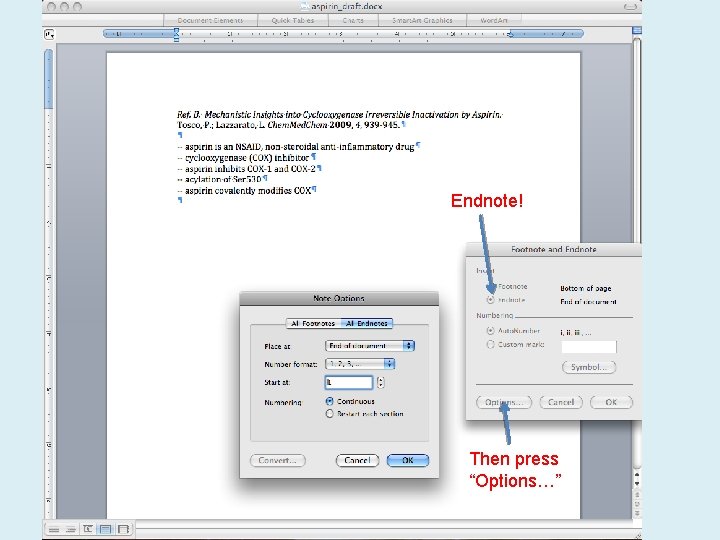Click the 'Tosco, P.; Lazzarato' citation line
The height and width of the screenshot is (540, 720).
click(x=288, y=125)
